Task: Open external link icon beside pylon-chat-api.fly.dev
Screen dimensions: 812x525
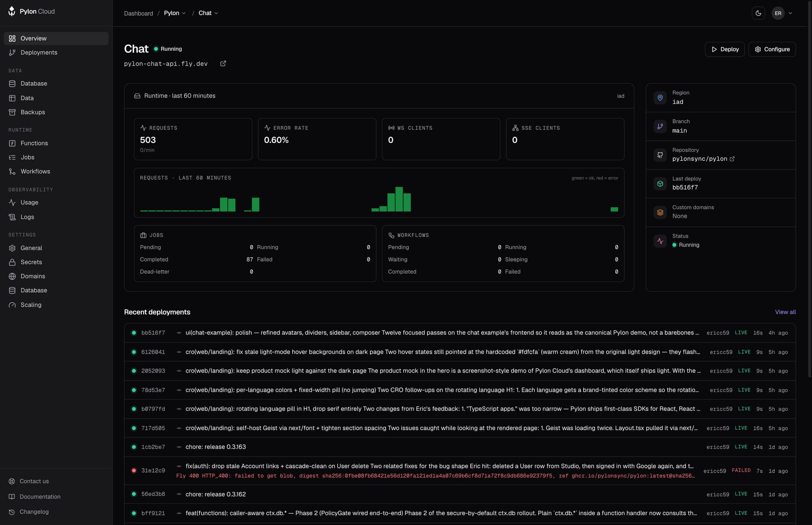Action: (x=223, y=63)
